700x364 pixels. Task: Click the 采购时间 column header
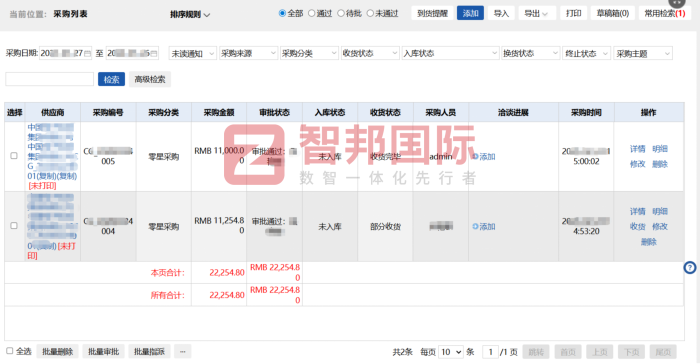click(x=586, y=113)
